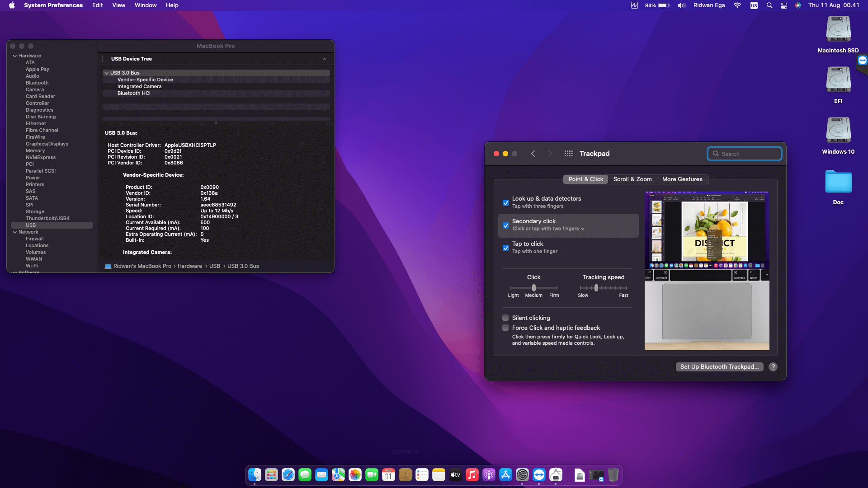The image size is (868, 488).
Task: Open the Music app in dock
Action: [472, 475]
